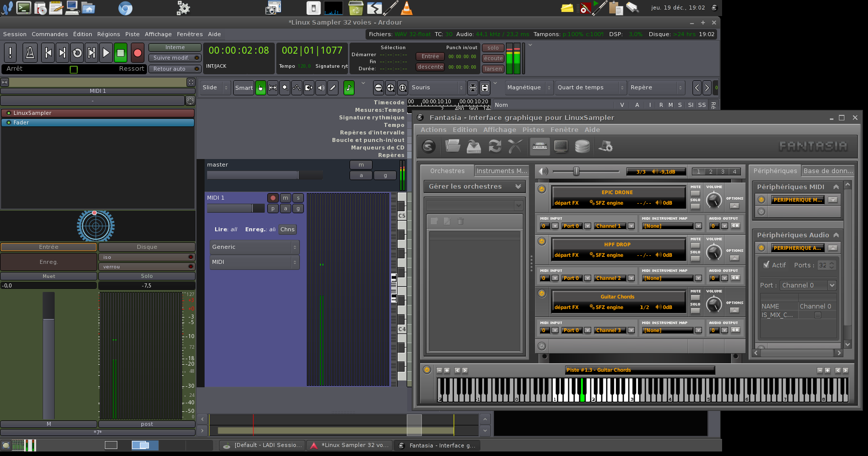Click the refresh arrows icon in Fantasia
The image size is (868, 456).
pyautogui.click(x=495, y=146)
